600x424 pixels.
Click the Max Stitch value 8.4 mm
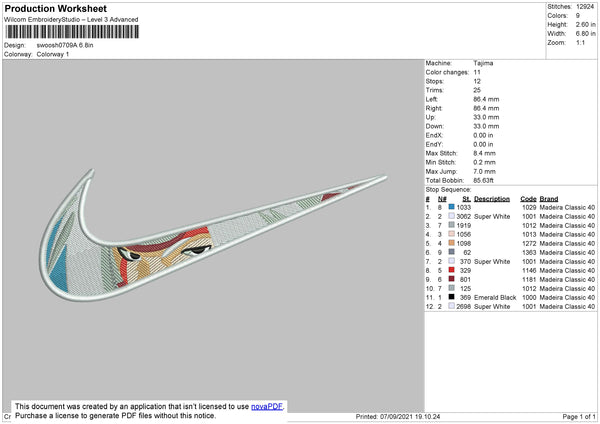(484, 153)
